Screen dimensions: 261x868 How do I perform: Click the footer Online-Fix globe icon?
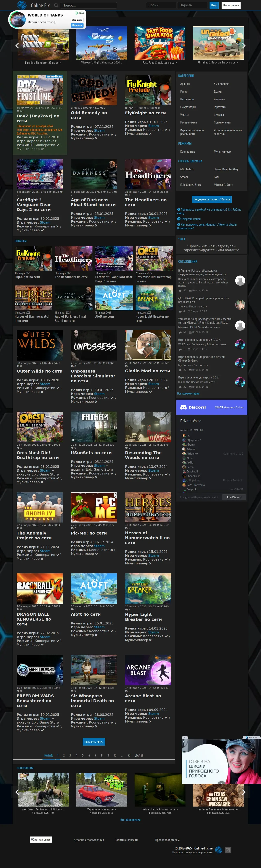[219, 850]
